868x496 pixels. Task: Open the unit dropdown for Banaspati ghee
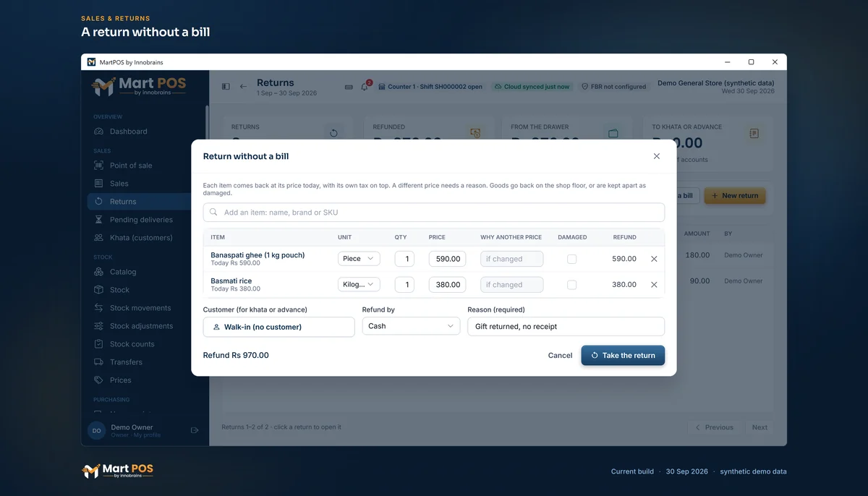359,259
